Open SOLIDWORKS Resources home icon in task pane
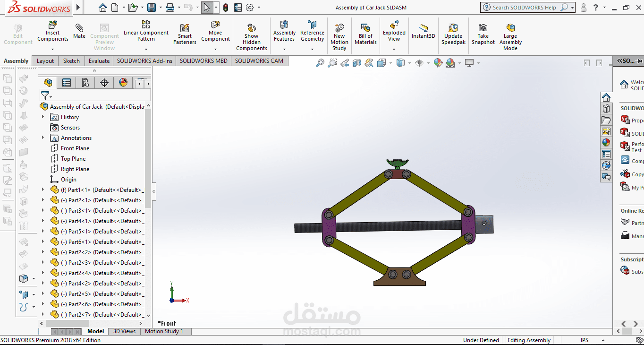The width and height of the screenshot is (644, 345). coord(606,97)
